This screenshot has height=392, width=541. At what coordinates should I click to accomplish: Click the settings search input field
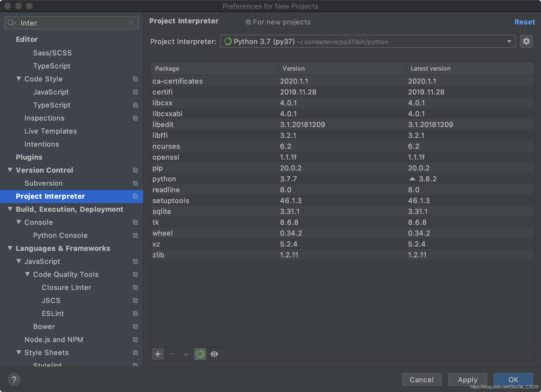[x=72, y=23]
